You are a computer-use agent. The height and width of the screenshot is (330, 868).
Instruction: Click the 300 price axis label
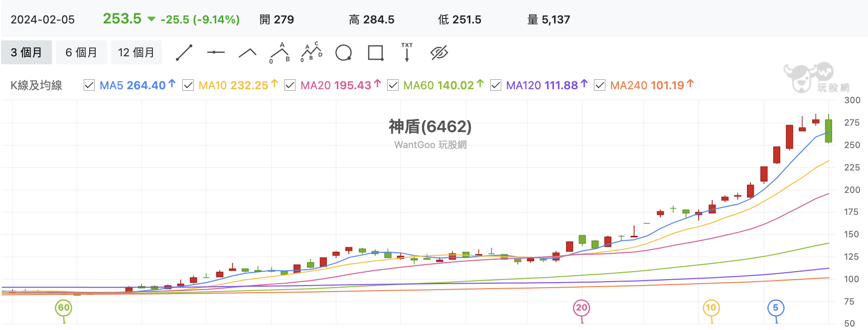tap(852, 100)
